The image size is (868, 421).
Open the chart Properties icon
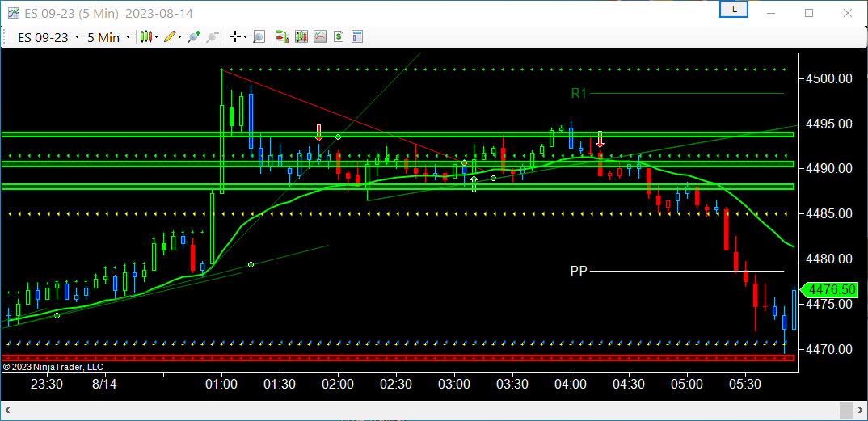click(357, 37)
